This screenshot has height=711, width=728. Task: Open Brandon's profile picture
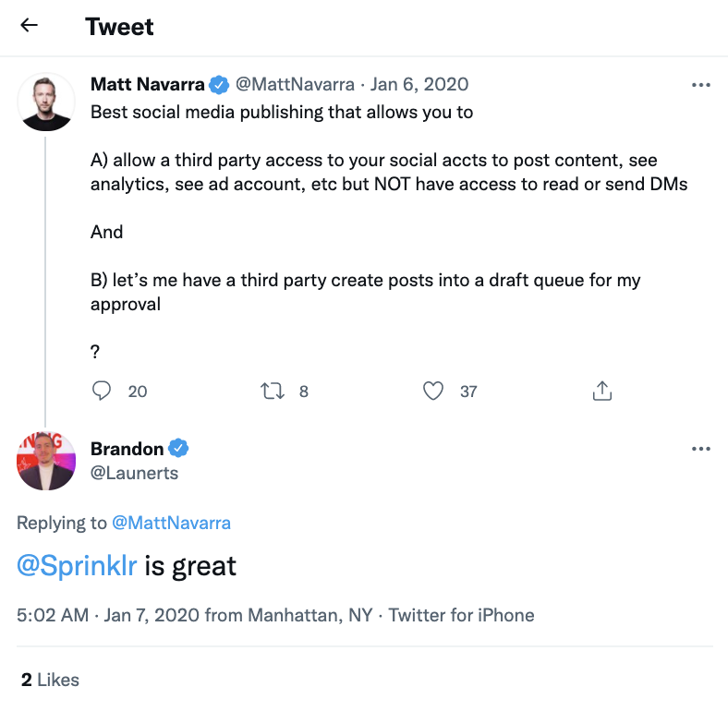coord(46,460)
